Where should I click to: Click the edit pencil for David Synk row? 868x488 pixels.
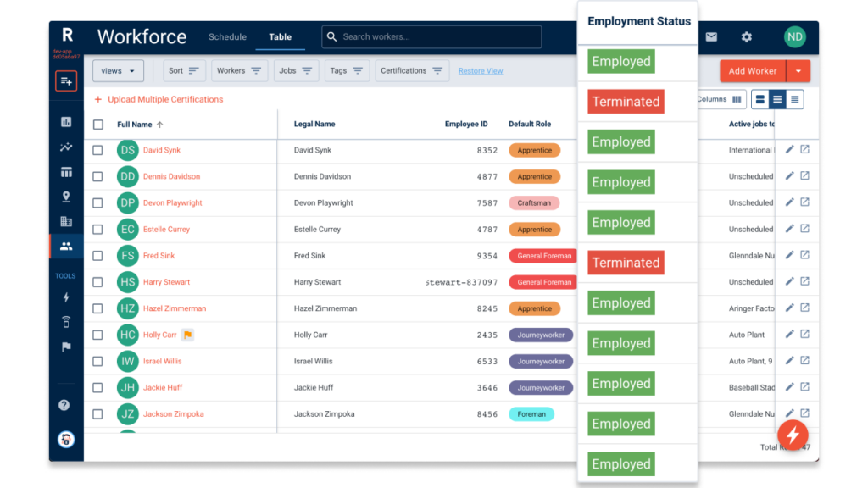pyautogui.click(x=790, y=149)
